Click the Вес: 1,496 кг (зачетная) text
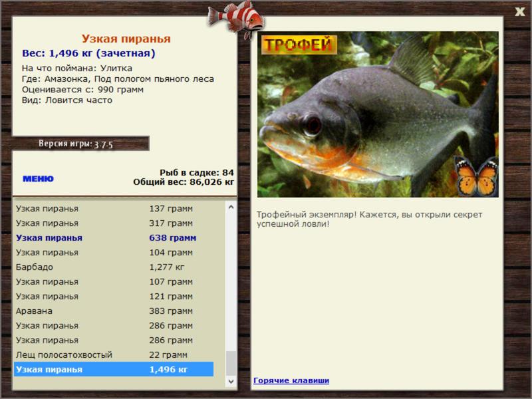This screenshot has width=532, height=399. click(88, 53)
